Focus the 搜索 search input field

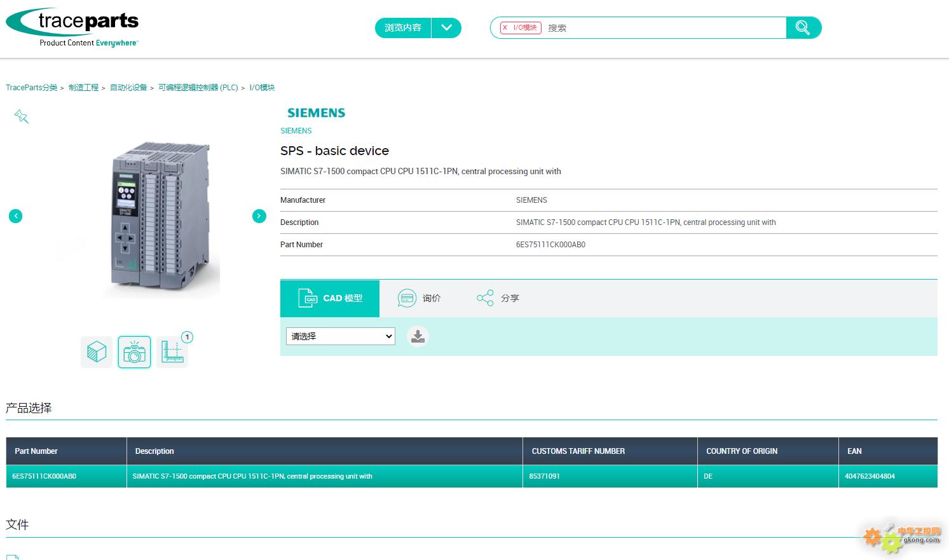(664, 28)
